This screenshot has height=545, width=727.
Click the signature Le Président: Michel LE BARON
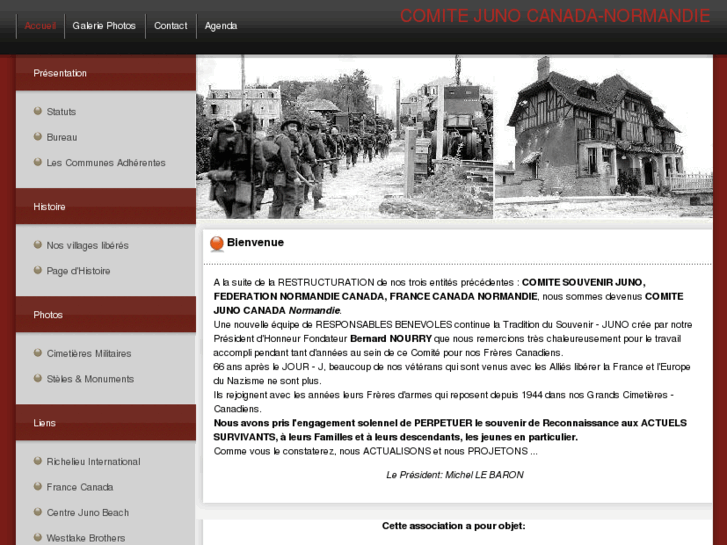455,475
